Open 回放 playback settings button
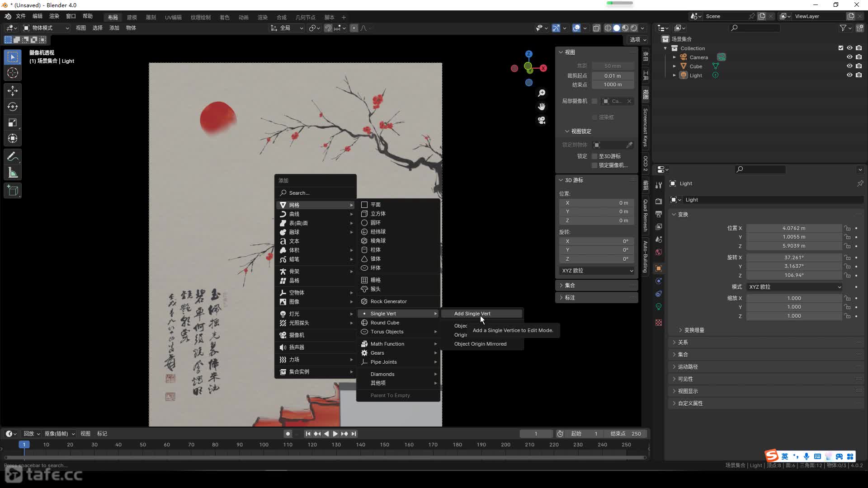Screen dimensions: 868x488 (32, 434)
